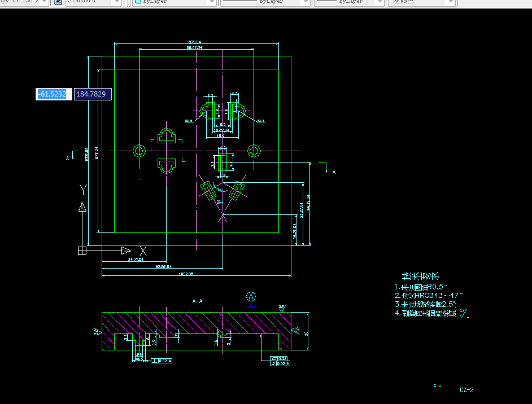Select the left section marker A
Screen dimensions: 532x404
pos(68,159)
